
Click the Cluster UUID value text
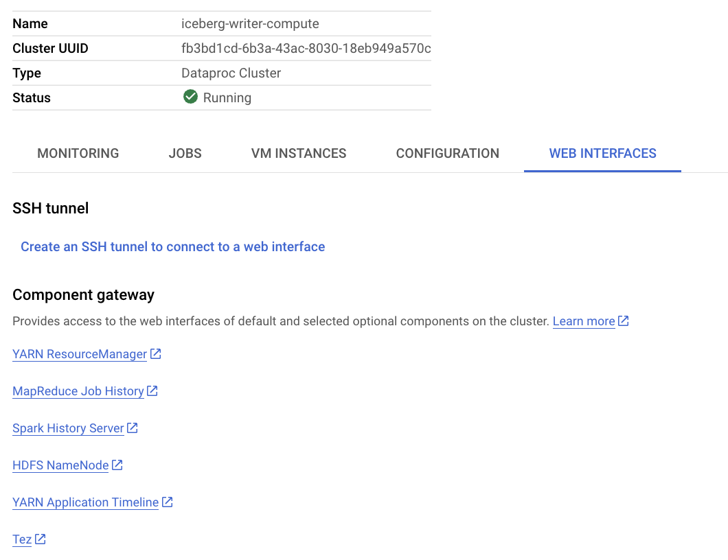pyautogui.click(x=306, y=49)
